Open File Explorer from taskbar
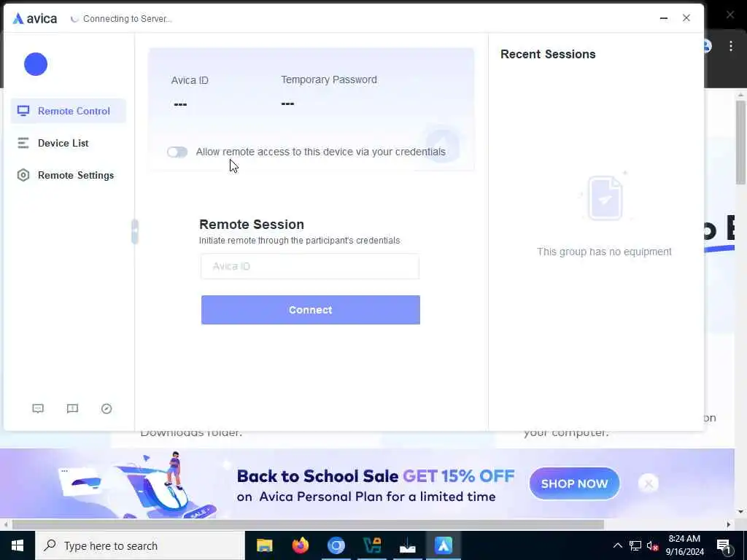This screenshot has height=560, width=747. click(264, 545)
